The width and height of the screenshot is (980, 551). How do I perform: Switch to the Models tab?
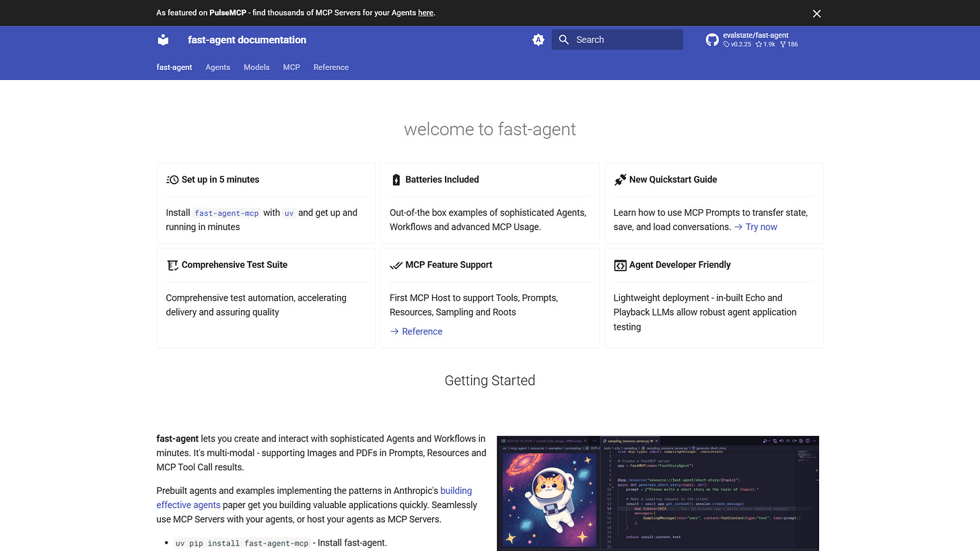256,67
